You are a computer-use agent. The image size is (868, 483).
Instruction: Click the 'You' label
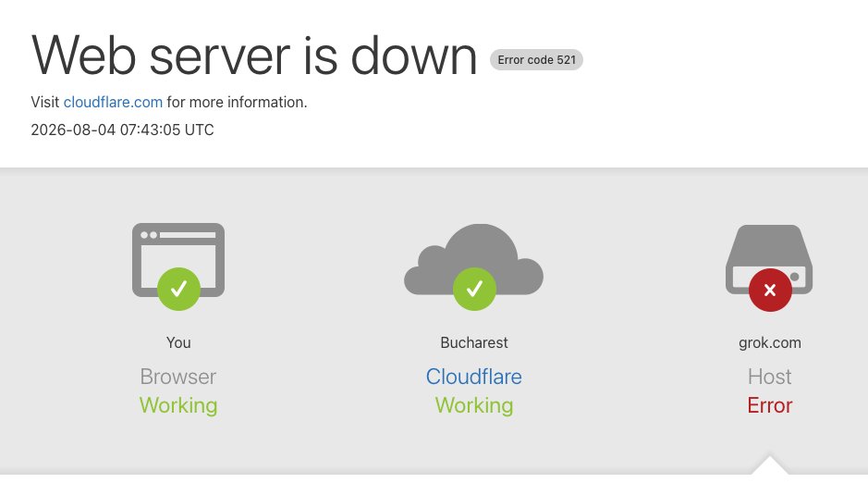click(178, 343)
